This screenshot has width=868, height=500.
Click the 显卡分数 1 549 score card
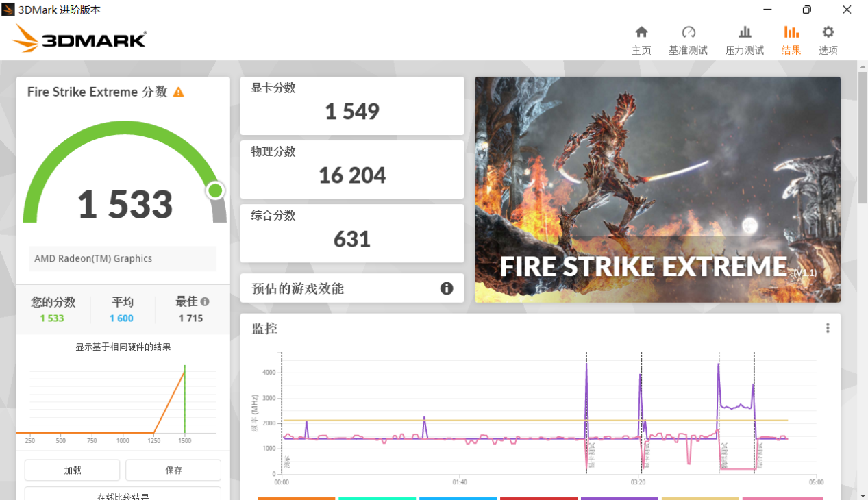[x=352, y=105]
